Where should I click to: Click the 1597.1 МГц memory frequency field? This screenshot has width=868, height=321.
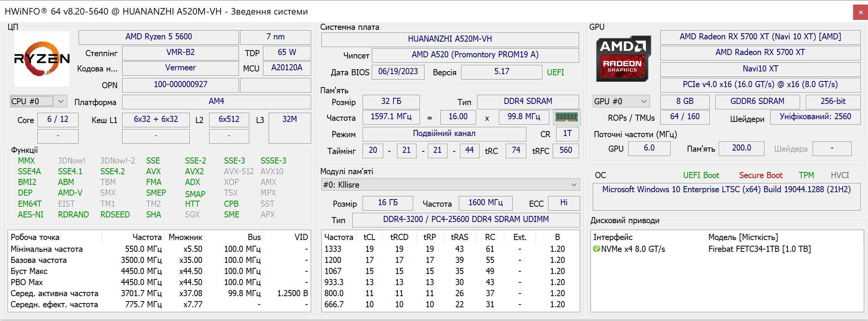tap(391, 117)
